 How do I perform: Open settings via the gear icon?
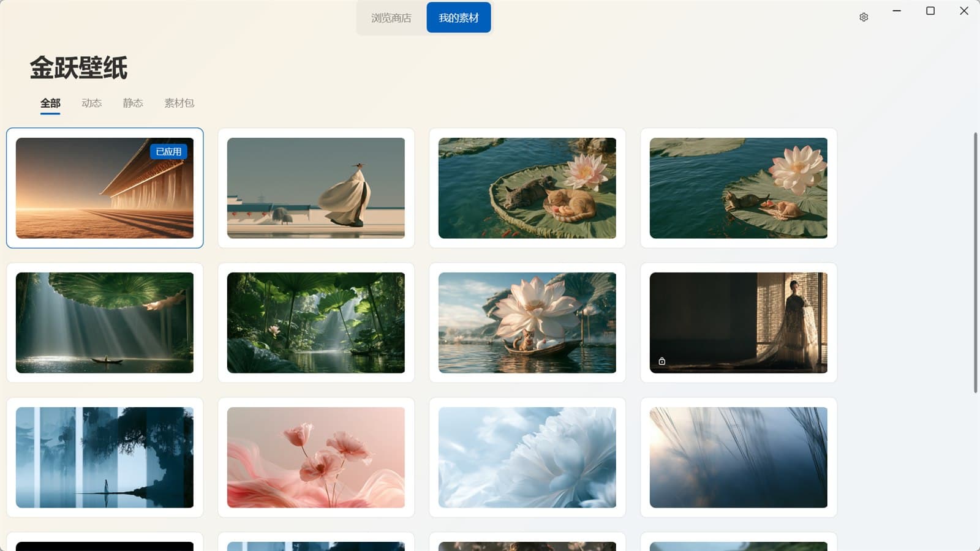[864, 17]
